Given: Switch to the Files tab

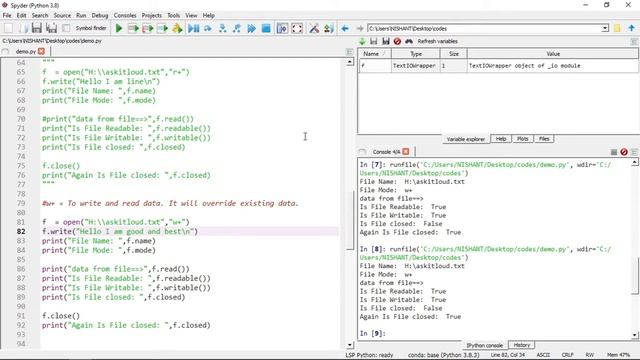Looking at the screenshot, I should point(544,139).
